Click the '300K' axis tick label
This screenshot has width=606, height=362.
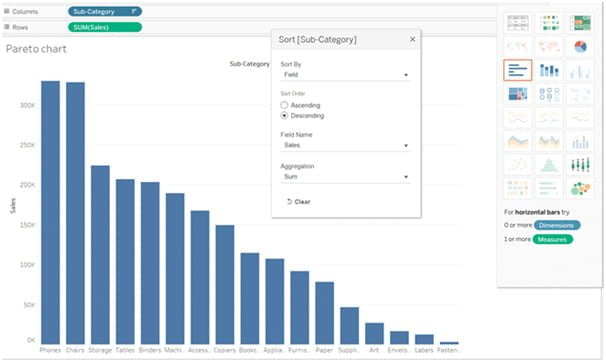tap(27, 105)
